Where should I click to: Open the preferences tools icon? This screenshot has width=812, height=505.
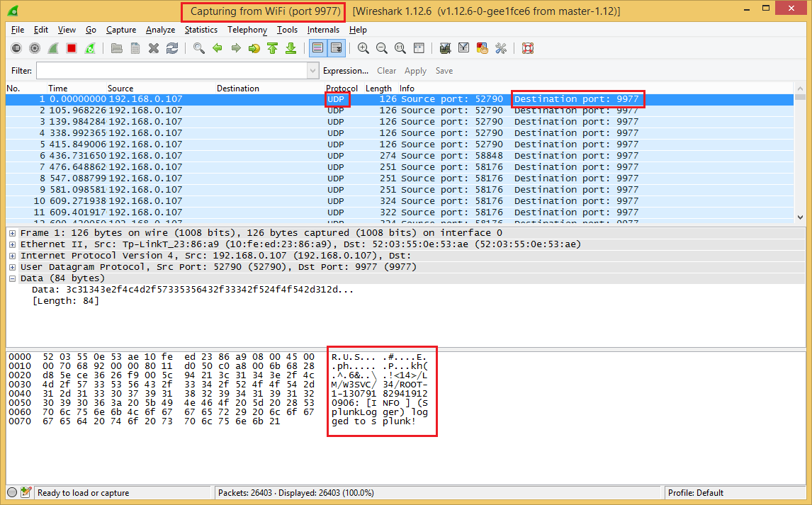click(501, 48)
